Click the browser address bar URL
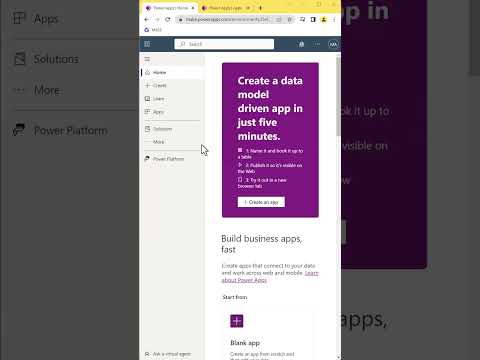 [x=228, y=20]
